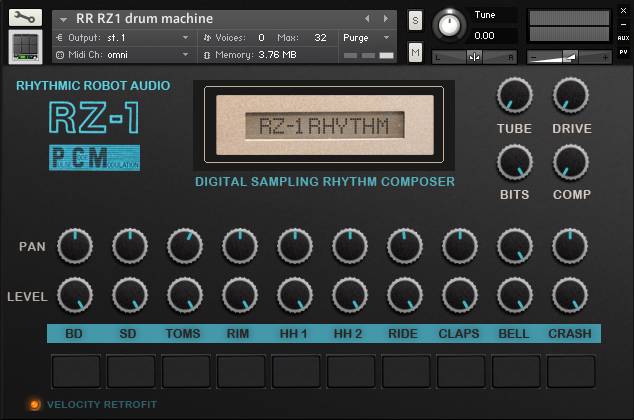Click the CLAPS pan knob
The width and height of the screenshot is (634, 420).
point(460,246)
